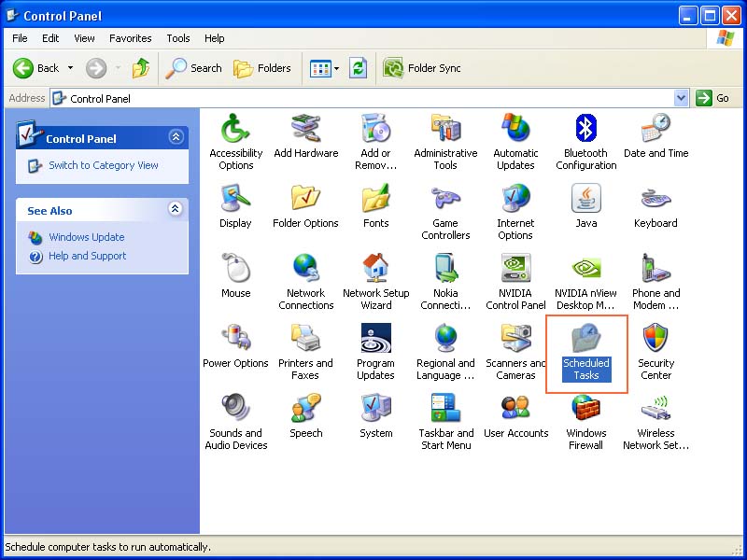
Task: Open the Favorites menu
Action: (x=131, y=38)
